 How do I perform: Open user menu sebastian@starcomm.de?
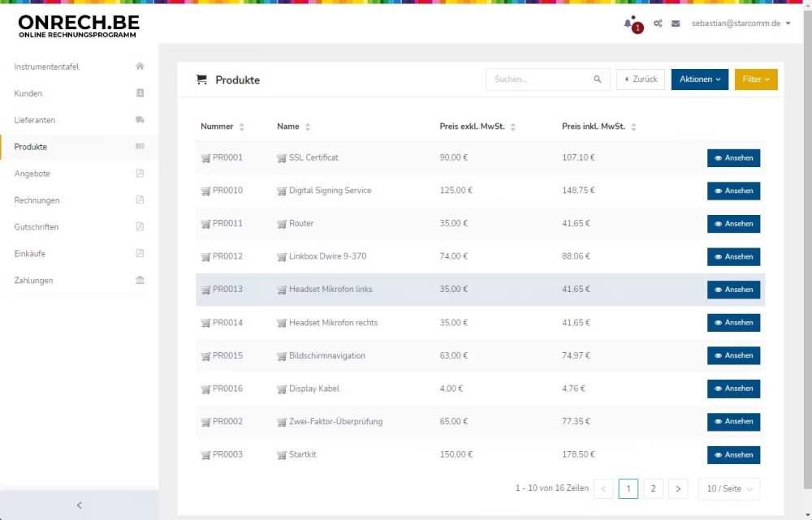tap(741, 24)
